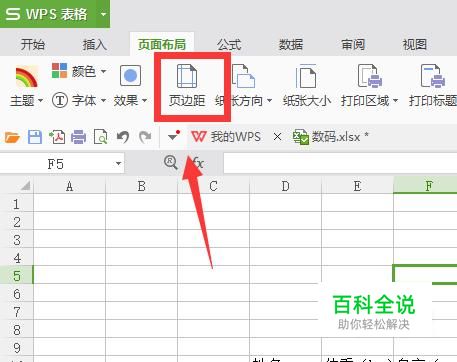Image resolution: width=457 pixels, height=362 pixels.
Task: Select the active cell F5
Action: pos(425,274)
